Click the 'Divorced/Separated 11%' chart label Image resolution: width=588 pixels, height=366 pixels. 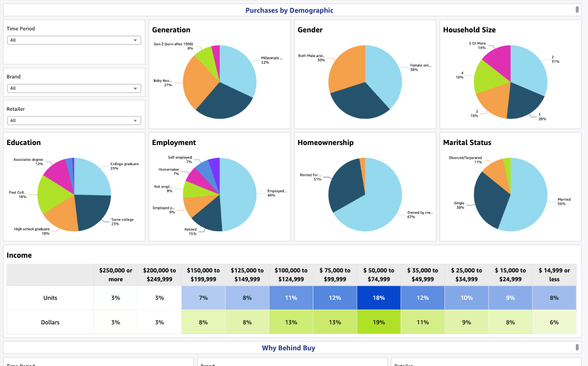click(465, 160)
